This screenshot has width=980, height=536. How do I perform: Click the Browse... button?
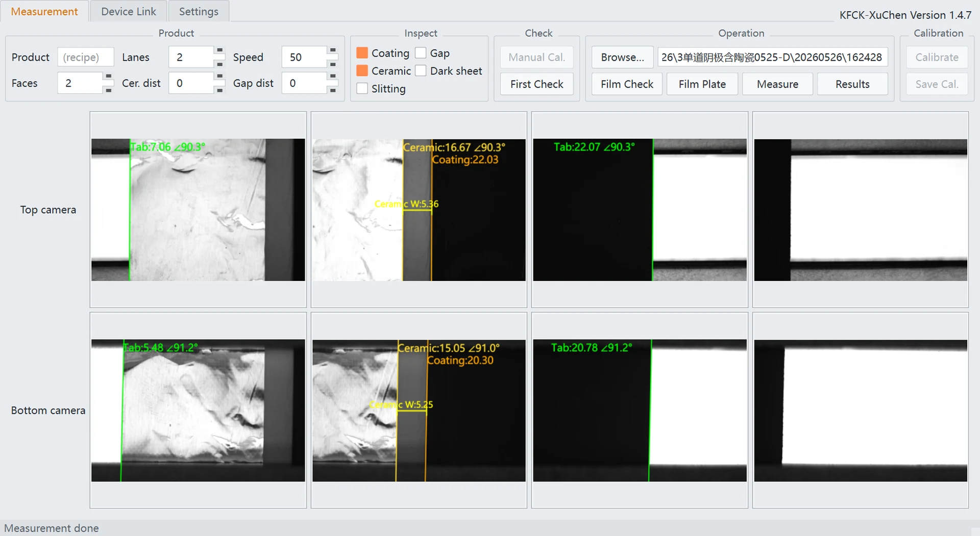pyautogui.click(x=622, y=57)
